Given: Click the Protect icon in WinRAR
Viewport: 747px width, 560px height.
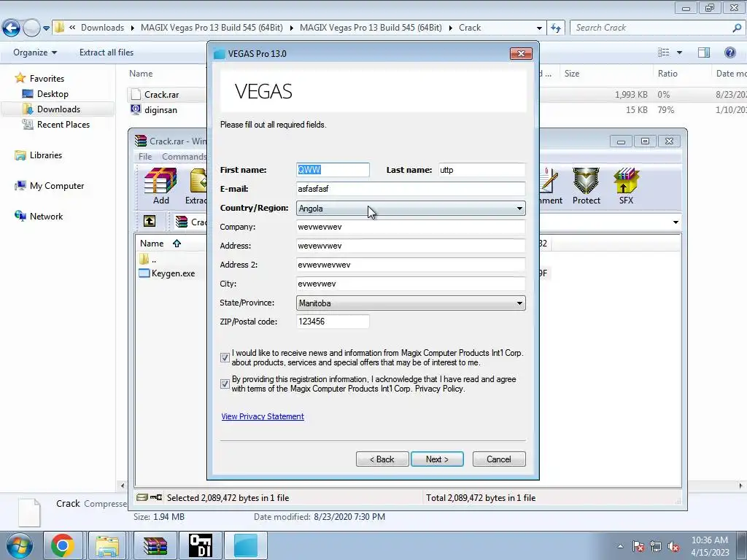Looking at the screenshot, I should coord(586,186).
